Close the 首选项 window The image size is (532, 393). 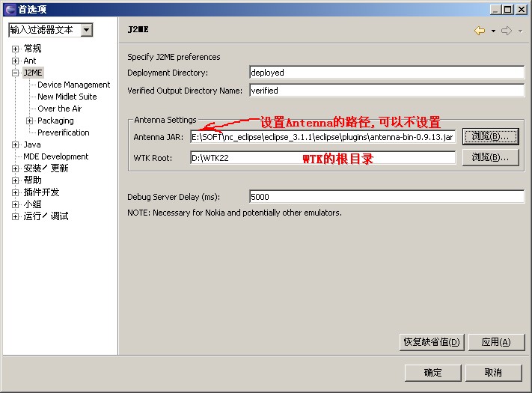click(521, 10)
